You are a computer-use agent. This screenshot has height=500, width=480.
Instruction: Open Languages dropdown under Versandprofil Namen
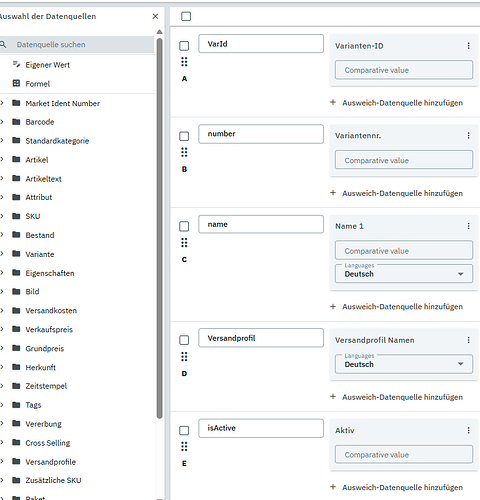[404, 364]
